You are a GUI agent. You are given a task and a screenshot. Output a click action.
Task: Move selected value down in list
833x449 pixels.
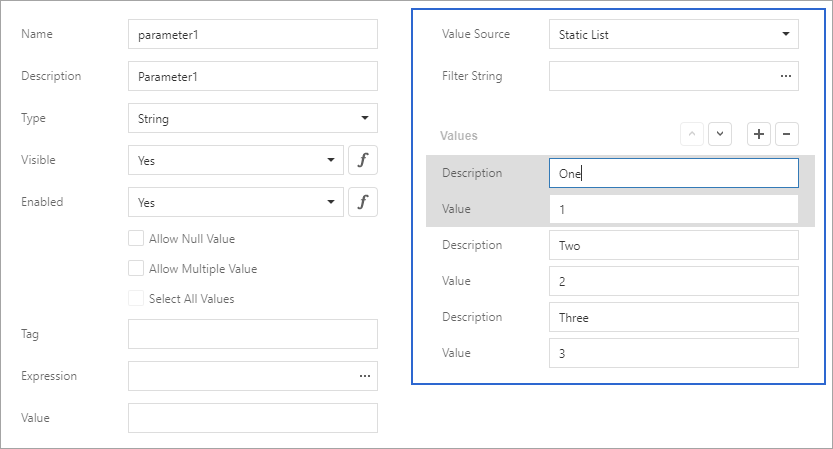pyautogui.click(x=720, y=134)
